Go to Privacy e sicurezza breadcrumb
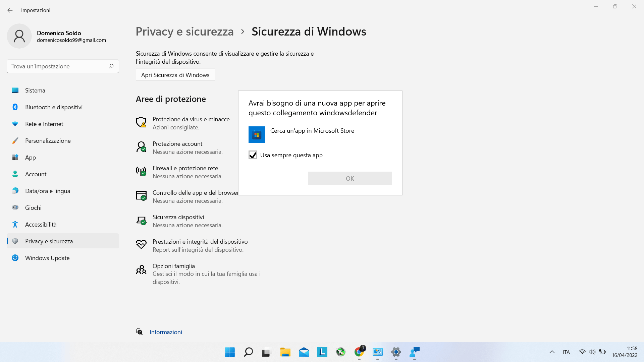The height and width of the screenshot is (362, 644). click(x=184, y=32)
